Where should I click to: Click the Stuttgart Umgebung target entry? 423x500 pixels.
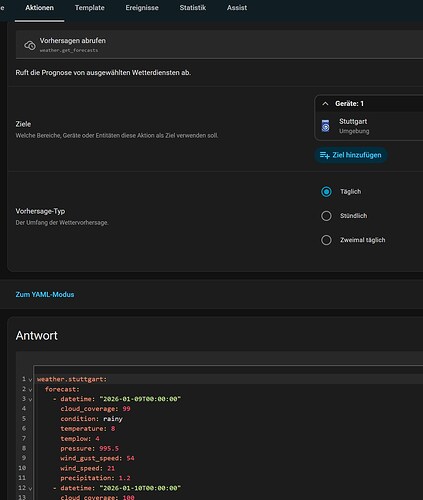369,126
